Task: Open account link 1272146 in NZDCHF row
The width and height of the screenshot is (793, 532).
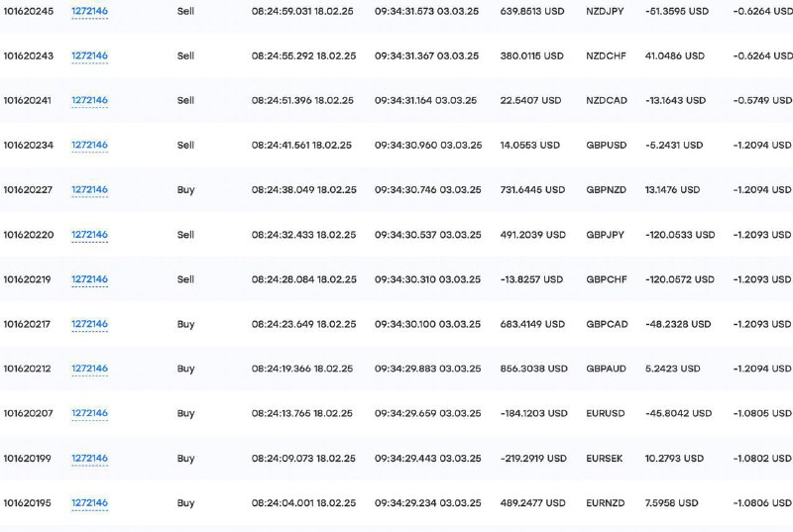Action: pyautogui.click(x=89, y=55)
